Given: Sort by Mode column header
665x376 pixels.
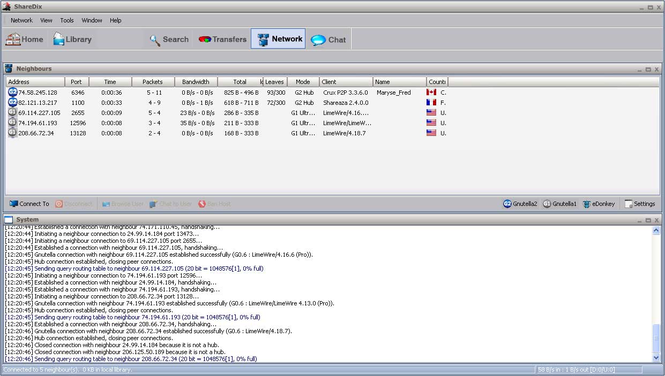Looking at the screenshot, I should [x=303, y=82].
